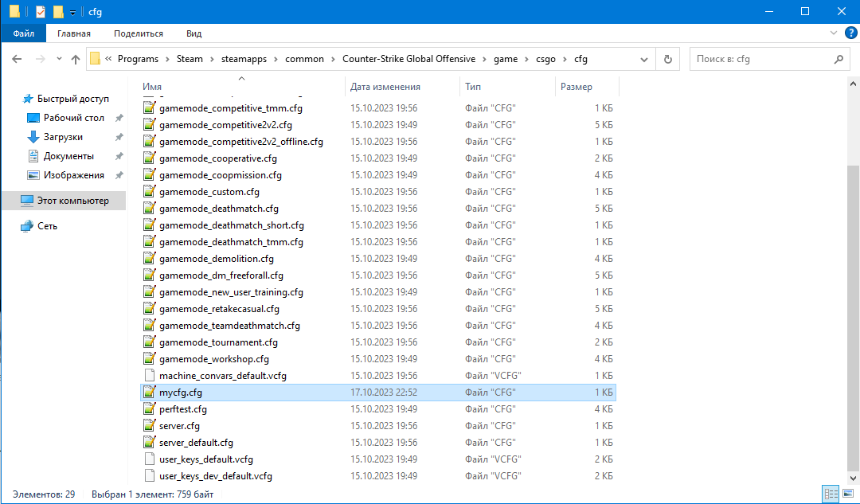Image resolution: width=860 pixels, height=504 pixels.
Task: Open Pictures (Изображения) in sidebar
Action: point(73,175)
